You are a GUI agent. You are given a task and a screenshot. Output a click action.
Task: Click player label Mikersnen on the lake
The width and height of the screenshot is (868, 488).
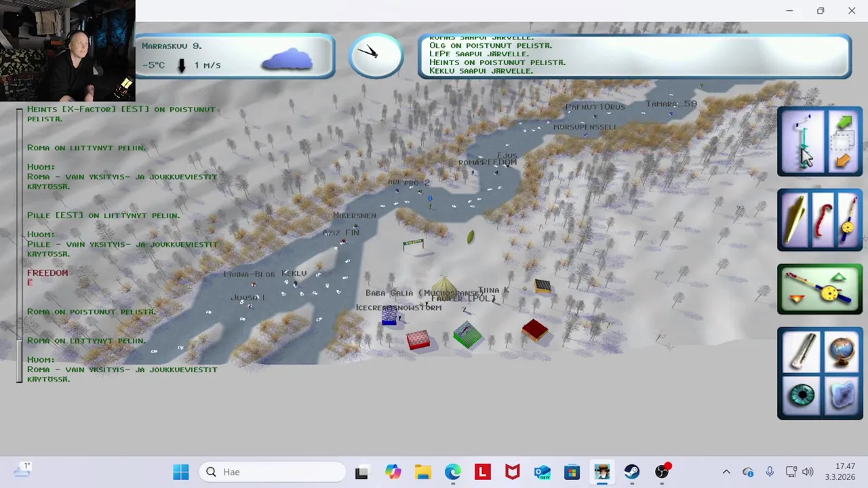click(x=354, y=216)
